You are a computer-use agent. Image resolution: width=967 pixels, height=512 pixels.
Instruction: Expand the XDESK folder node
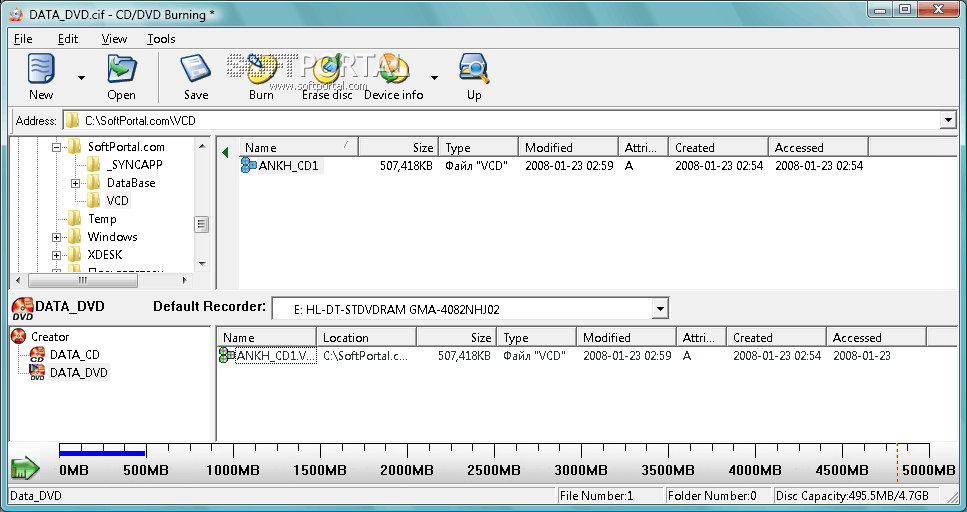tap(57, 255)
